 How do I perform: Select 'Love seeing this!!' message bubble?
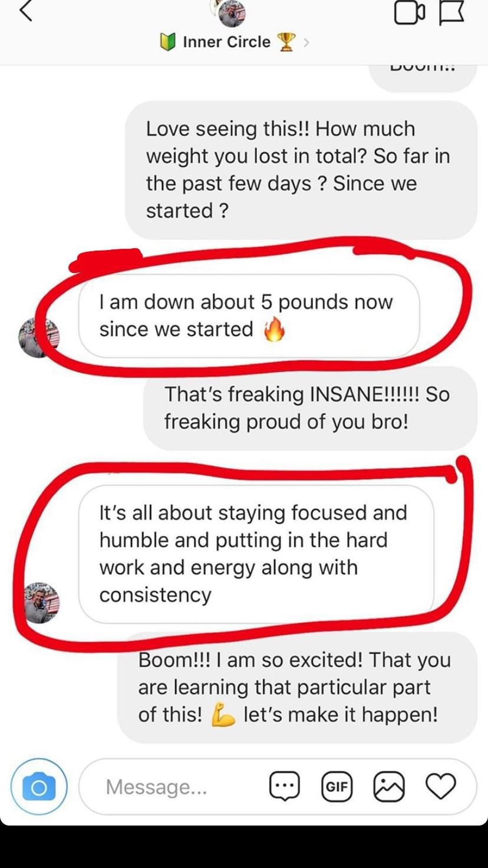pyautogui.click(x=301, y=170)
